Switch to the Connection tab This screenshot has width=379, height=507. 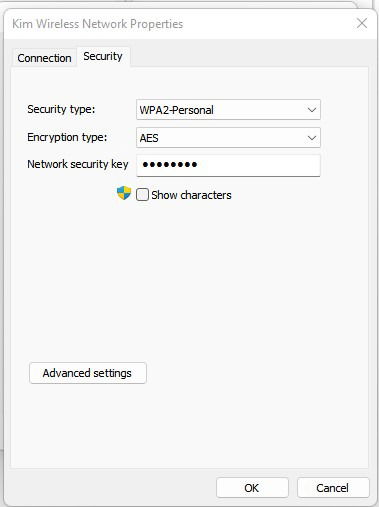(44, 58)
